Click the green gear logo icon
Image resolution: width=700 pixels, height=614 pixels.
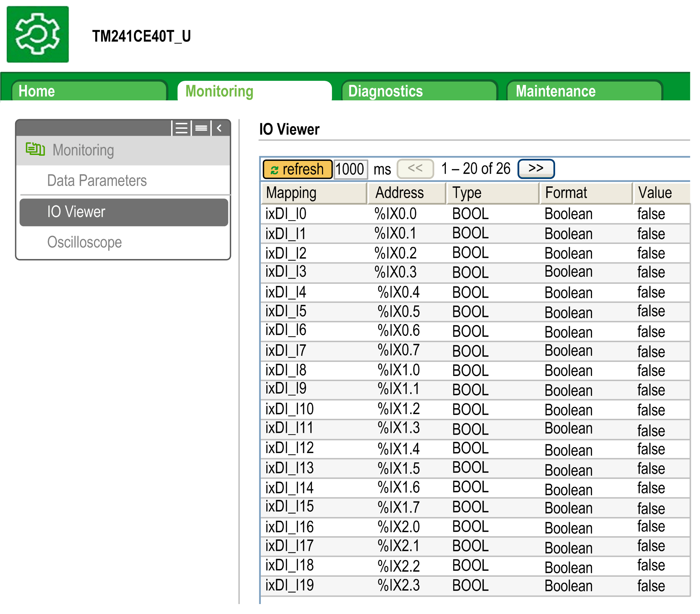tap(38, 34)
